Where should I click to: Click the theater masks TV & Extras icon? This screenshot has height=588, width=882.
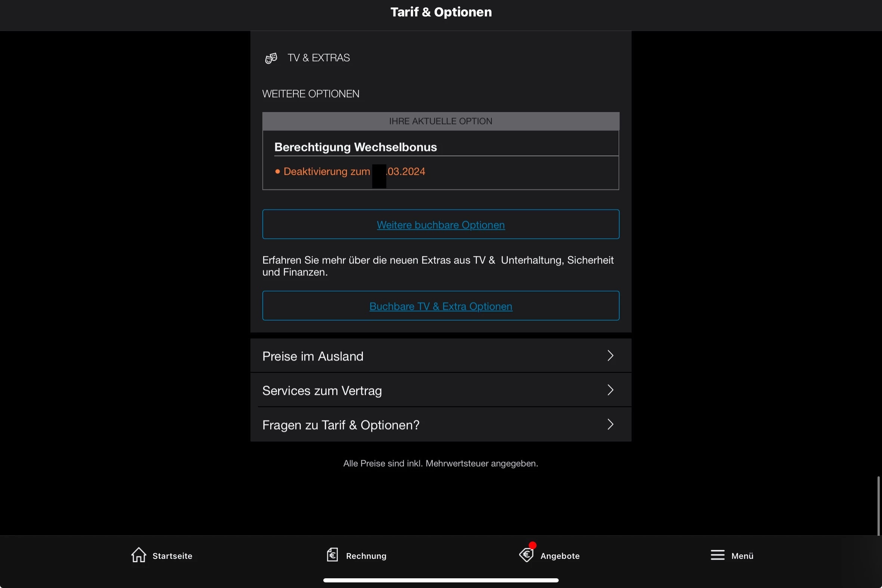coord(271,58)
